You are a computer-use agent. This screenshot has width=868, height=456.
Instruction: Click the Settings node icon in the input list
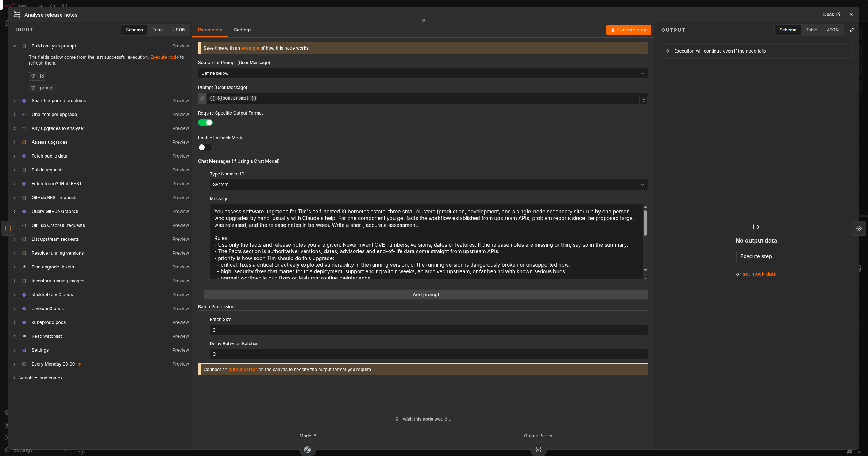tap(24, 350)
